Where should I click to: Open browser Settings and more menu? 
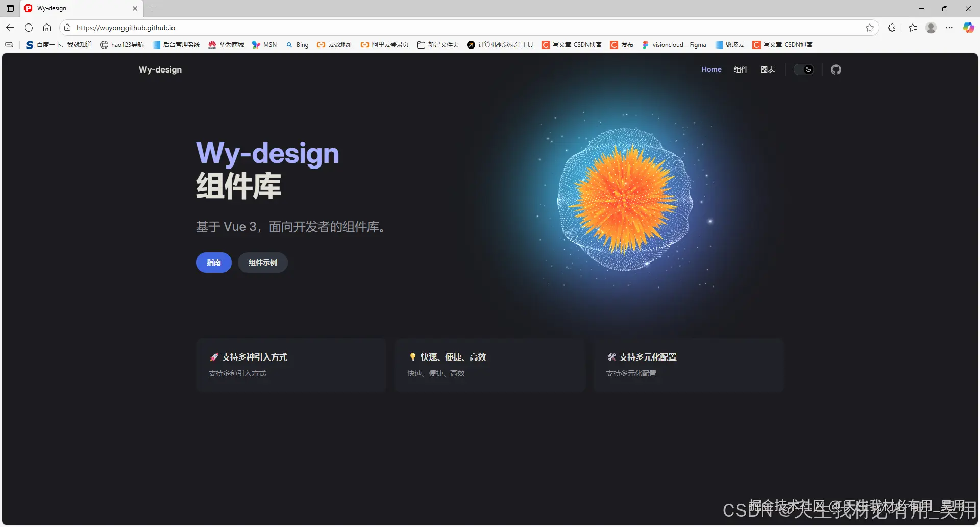click(949, 28)
